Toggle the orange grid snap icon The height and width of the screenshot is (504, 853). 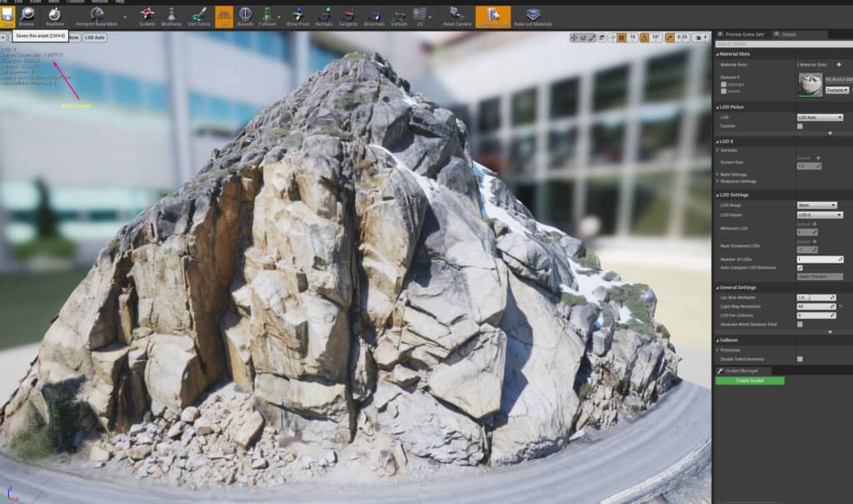coord(621,37)
